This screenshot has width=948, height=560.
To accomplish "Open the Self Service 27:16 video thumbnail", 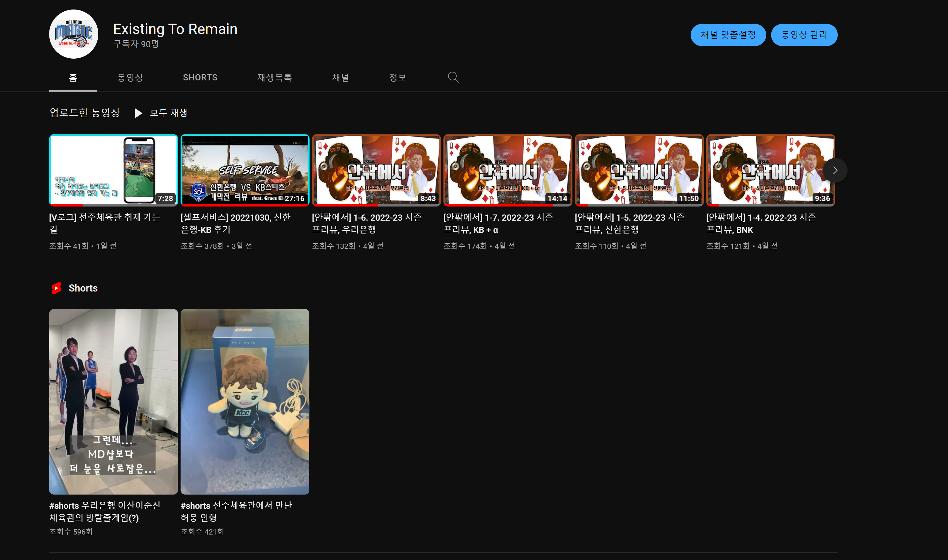I will (x=245, y=170).
